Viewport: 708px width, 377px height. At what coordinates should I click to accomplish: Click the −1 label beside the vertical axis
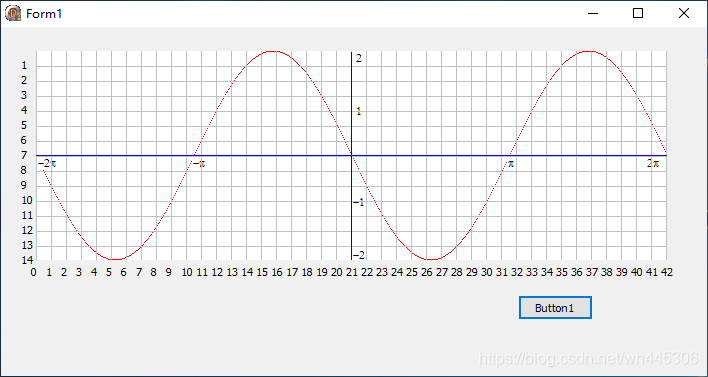359,202
